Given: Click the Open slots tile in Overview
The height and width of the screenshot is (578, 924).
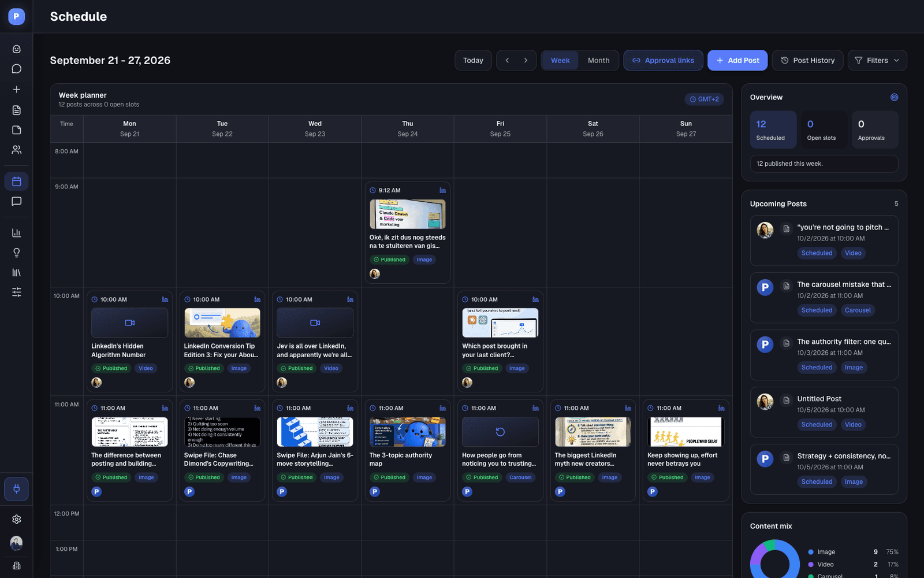Looking at the screenshot, I should [x=824, y=130].
